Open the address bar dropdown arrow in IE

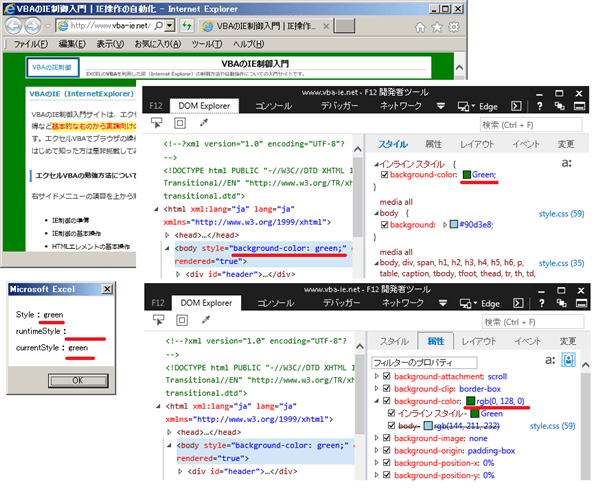pos(170,26)
